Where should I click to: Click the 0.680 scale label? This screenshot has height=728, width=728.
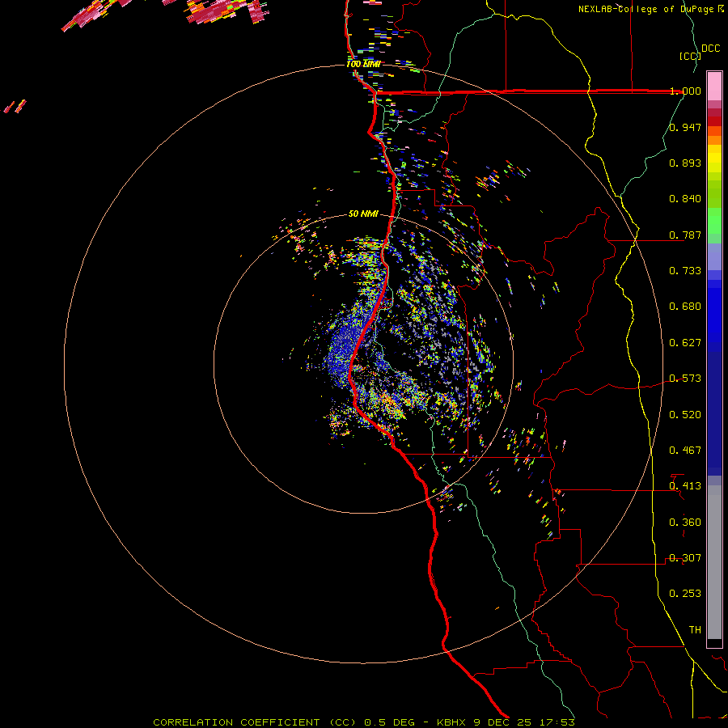click(685, 307)
